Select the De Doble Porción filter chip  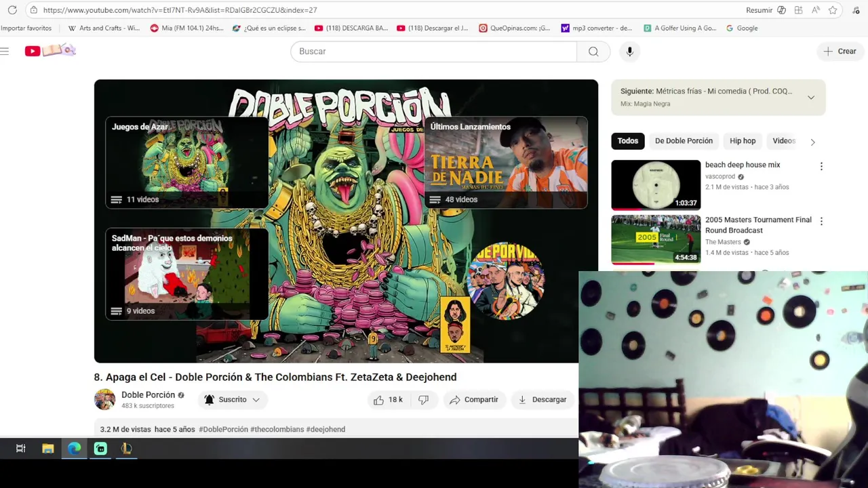(684, 141)
